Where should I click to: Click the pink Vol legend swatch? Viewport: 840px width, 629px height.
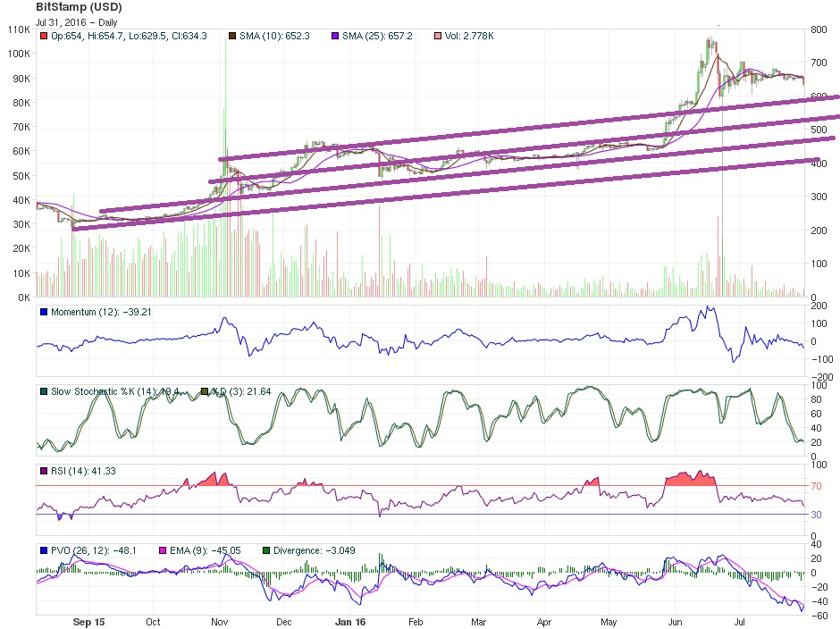439,36
